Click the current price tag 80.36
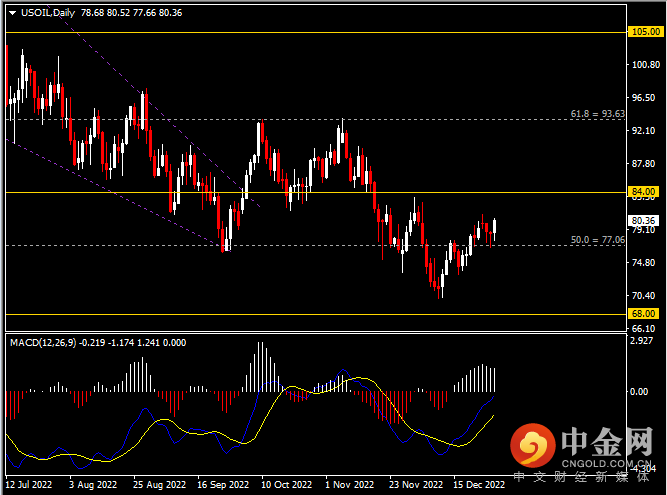This screenshot has width=667, height=495. tap(642, 221)
